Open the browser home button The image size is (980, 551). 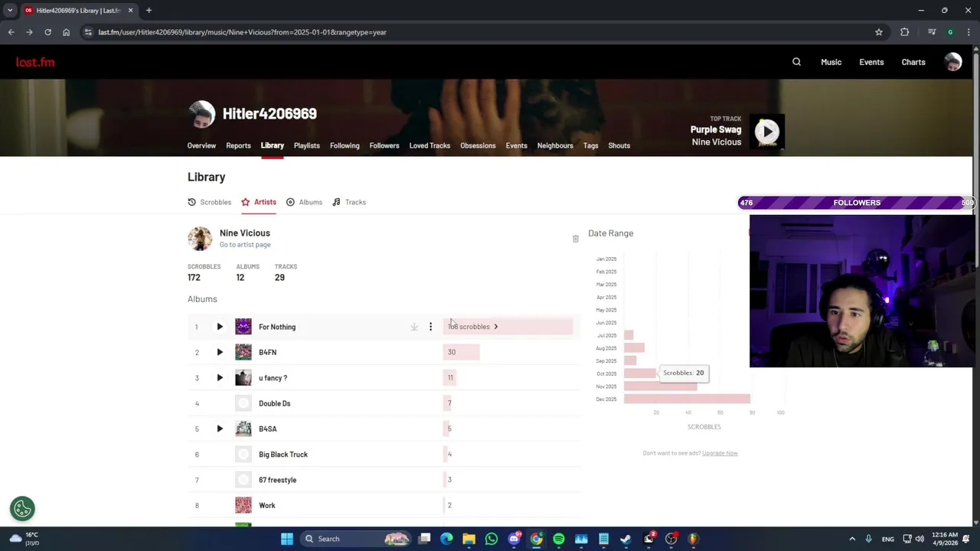(66, 32)
